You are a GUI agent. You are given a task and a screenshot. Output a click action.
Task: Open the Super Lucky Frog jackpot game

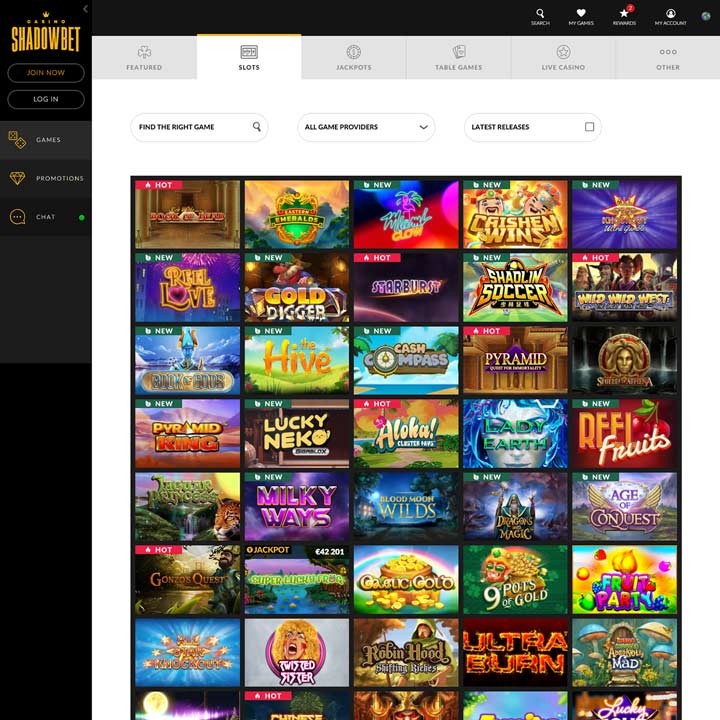pyautogui.click(x=297, y=579)
